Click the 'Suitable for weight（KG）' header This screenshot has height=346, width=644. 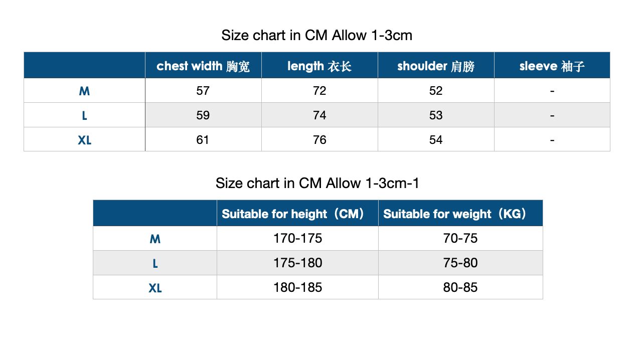pos(460,214)
